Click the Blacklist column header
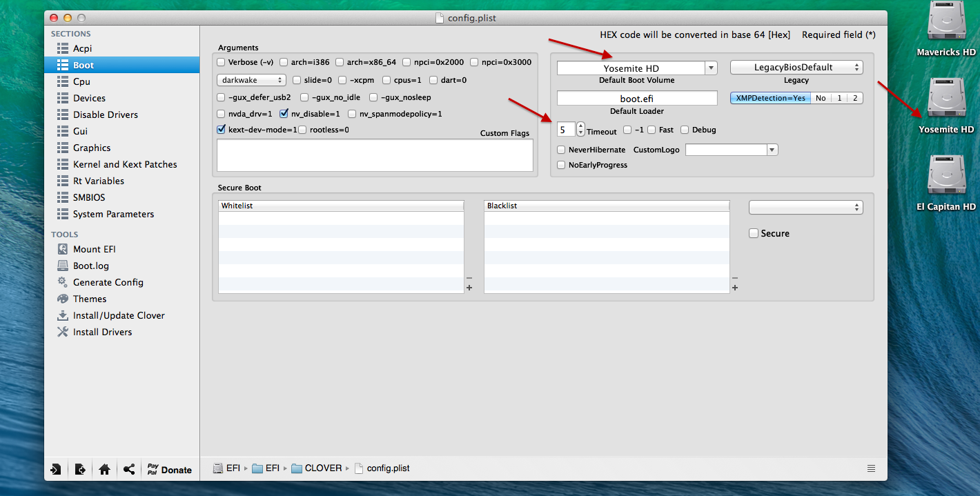This screenshot has width=980, height=496. coord(607,206)
